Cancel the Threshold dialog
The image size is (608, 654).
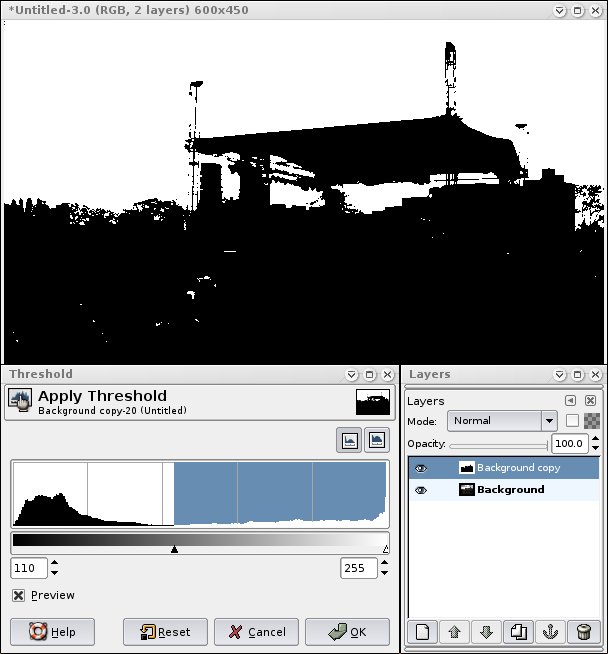tap(256, 632)
